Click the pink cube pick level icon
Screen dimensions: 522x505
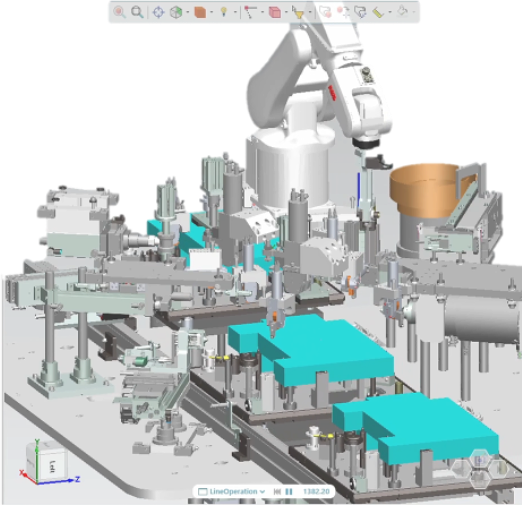[275, 12]
